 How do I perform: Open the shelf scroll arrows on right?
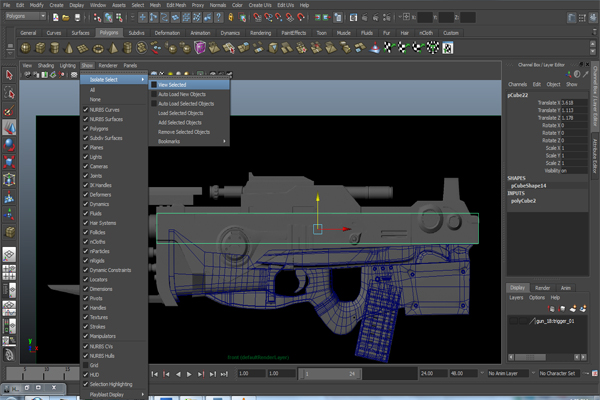tap(593, 48)
